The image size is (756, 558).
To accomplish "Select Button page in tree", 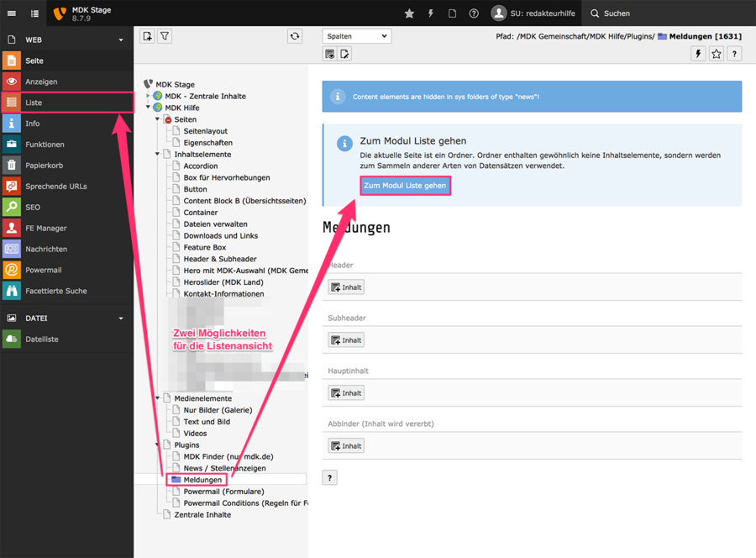I will [195, 189].
